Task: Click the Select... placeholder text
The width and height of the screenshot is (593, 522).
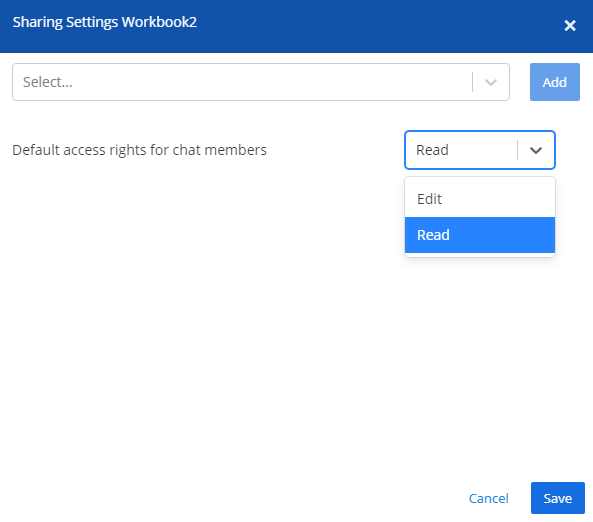Action: 48,82
